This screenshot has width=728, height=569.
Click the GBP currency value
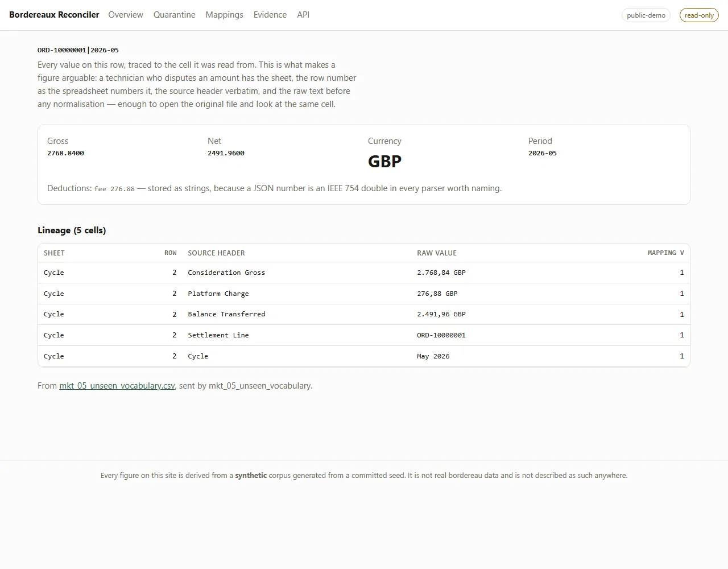click(x=384, y=162)
